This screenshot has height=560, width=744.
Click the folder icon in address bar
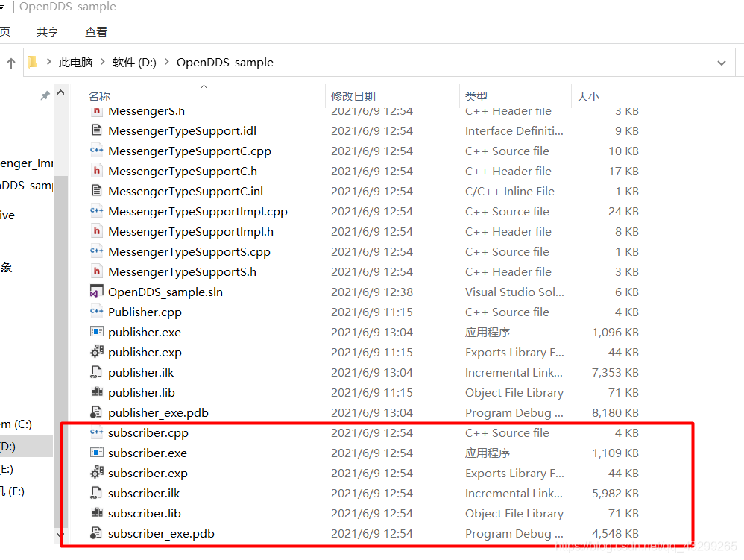[32, 62]
